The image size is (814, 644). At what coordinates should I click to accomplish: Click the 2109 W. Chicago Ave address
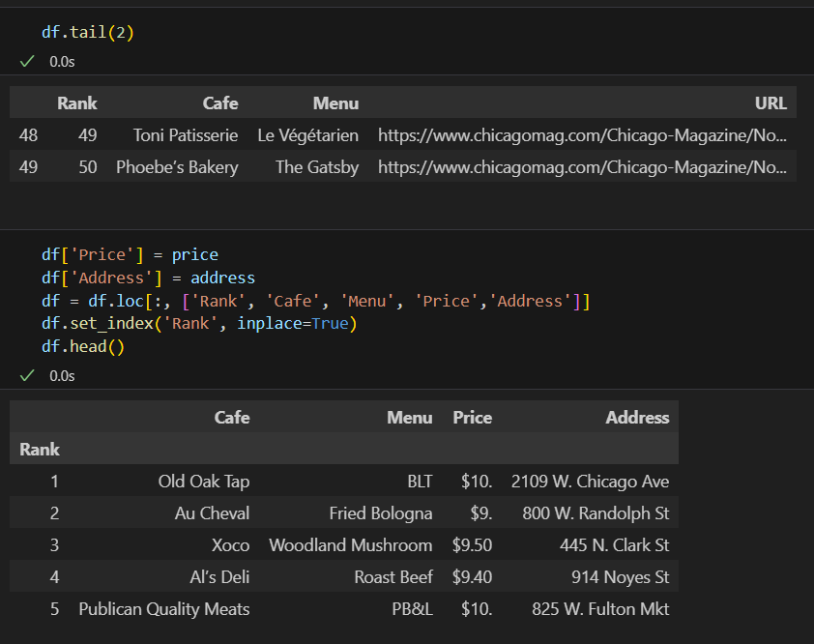pos(591,481)
